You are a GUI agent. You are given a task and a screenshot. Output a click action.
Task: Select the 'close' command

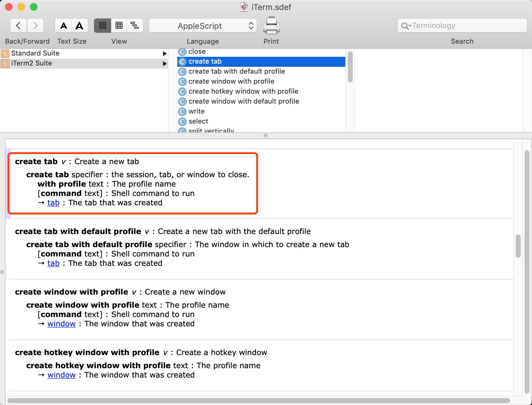[261, 51]
